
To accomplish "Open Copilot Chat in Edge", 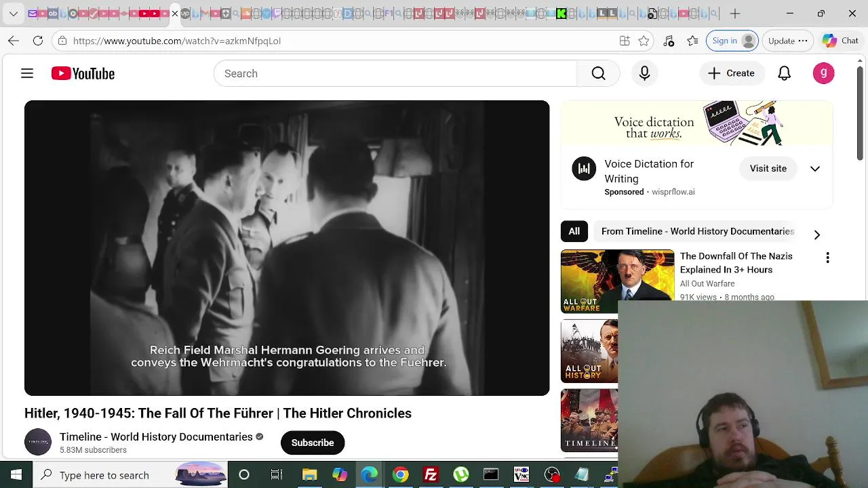I will click(x=841, y=41).
